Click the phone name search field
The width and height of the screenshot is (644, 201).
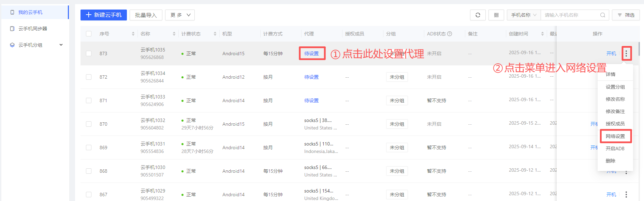570,15
